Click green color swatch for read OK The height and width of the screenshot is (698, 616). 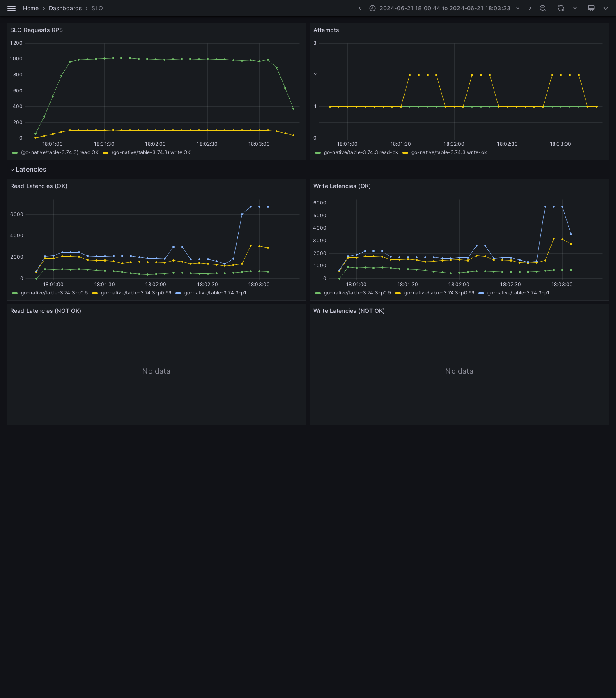click(15, 153)
